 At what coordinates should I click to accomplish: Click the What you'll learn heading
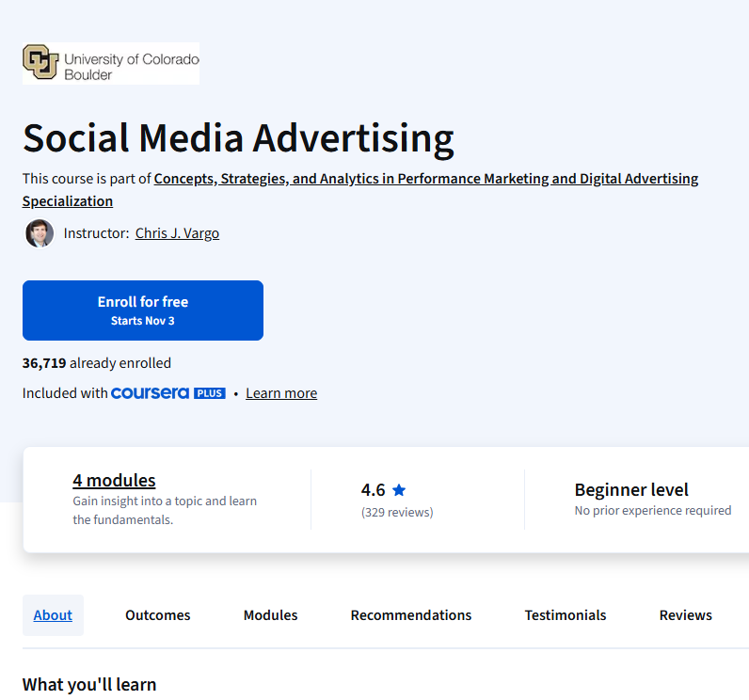coord(89,684)
